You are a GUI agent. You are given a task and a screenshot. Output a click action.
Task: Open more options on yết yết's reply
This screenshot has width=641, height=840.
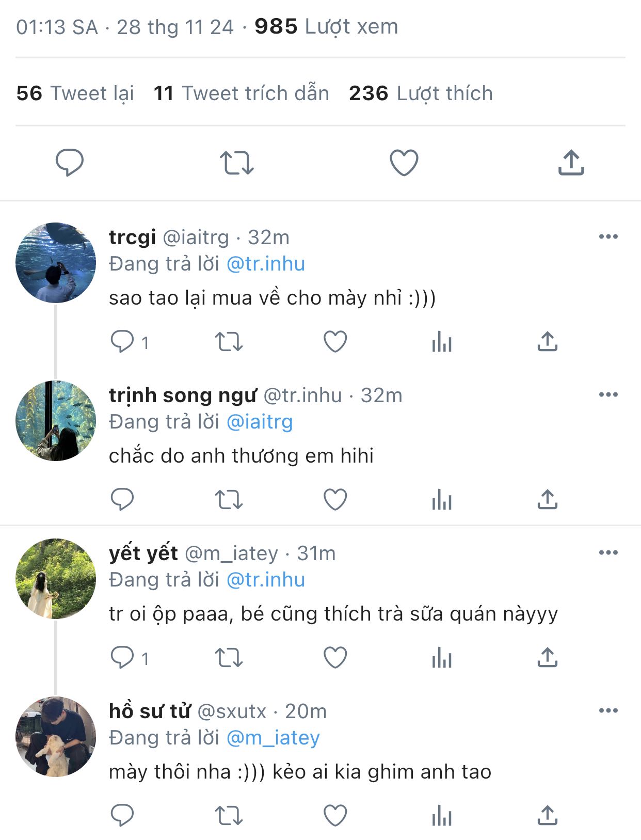point(608,552)
